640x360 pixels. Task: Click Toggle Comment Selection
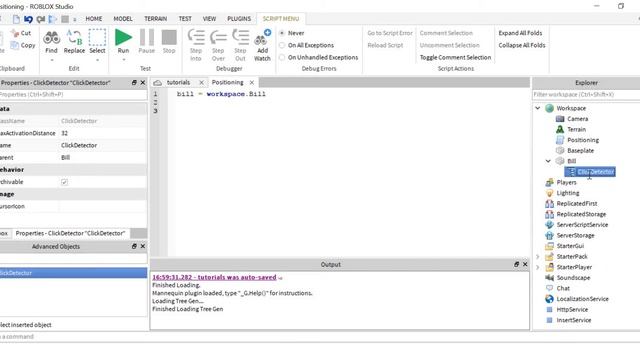tap(456, 58)
